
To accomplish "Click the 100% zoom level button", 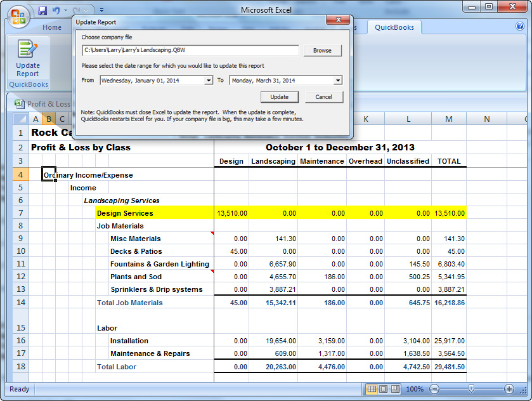I will (415, 389).
